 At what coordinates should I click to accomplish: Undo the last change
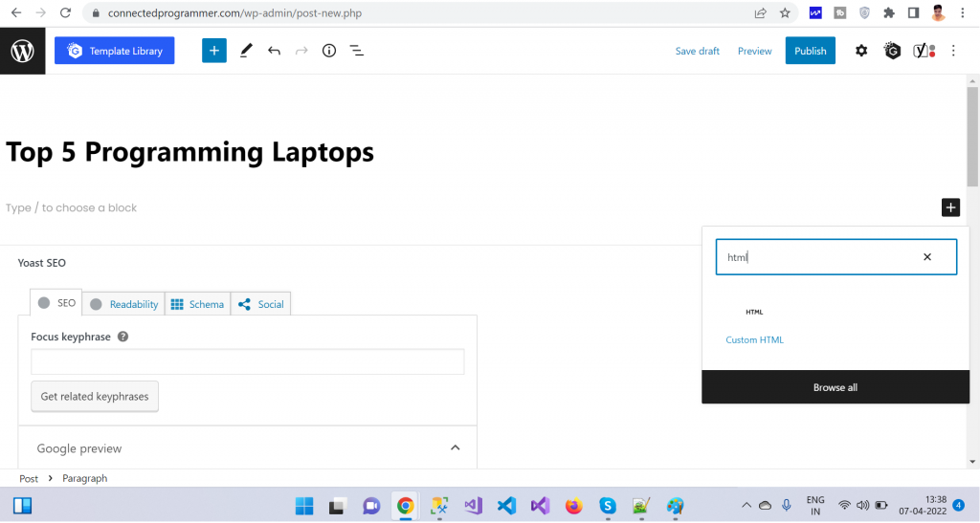(x=275, y=51)
